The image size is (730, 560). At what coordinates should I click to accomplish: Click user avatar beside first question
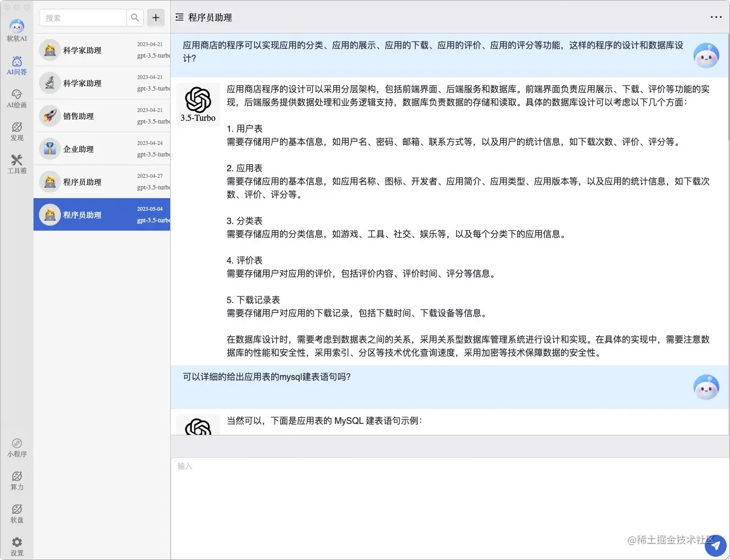click(706, 55)
